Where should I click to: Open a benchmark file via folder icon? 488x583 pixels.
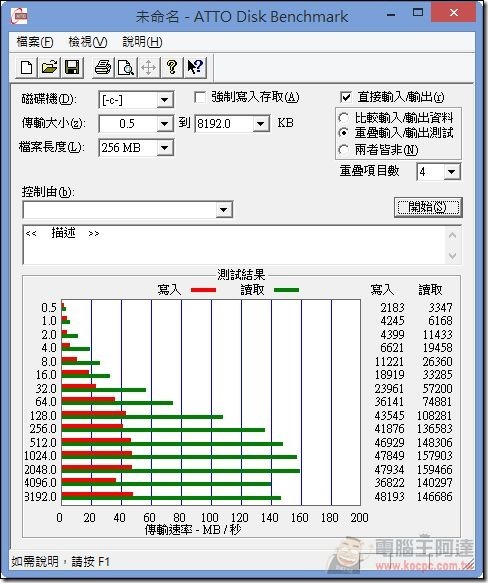click(x=49, y=67)
